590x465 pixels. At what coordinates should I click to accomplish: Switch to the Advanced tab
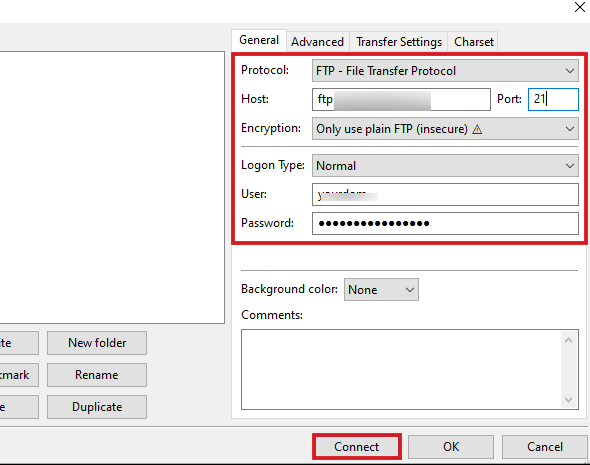pos(318,41)
